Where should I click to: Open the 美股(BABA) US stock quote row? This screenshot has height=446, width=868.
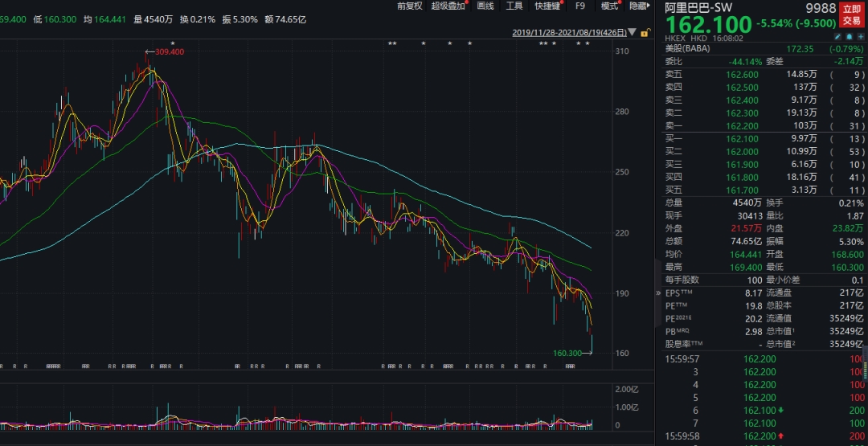tap(764, 49)
